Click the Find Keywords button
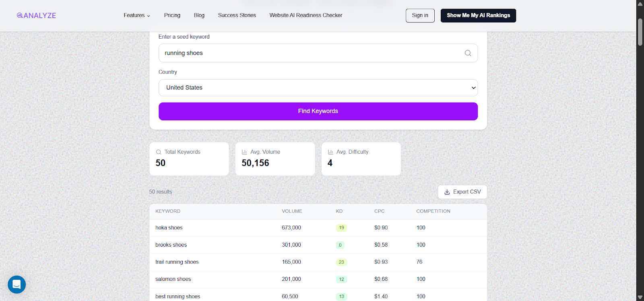 click(x=318, y=111)
